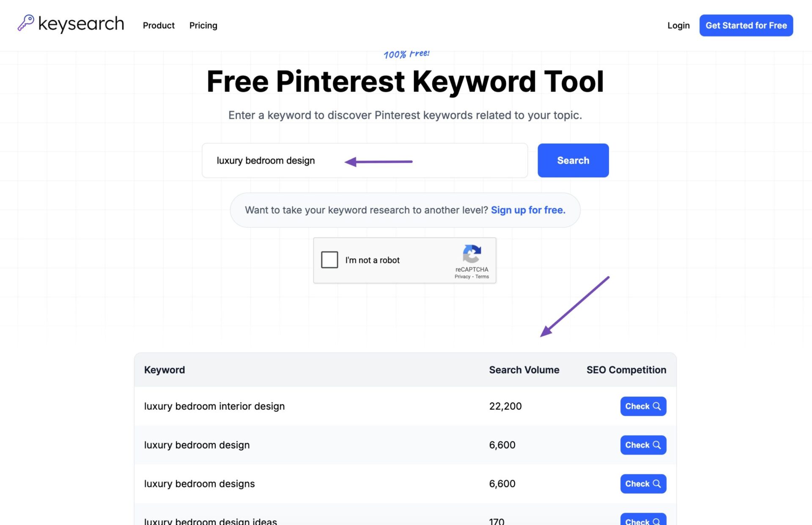This screenshot has height=525, width=812.
Task: Open the reCAPTCHA Terms link
Action: tap(482, 276)
